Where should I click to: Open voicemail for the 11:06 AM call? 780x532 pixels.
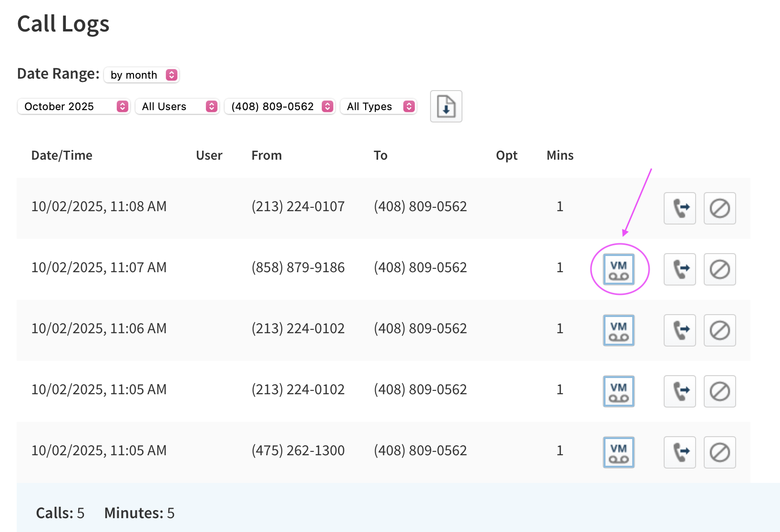click(x=618, y=330)
